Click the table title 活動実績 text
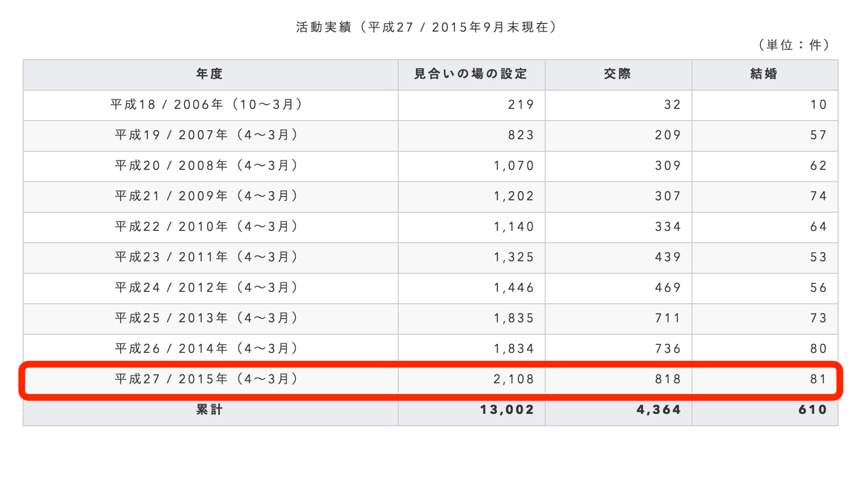The image size is (868, 488). pos(324,27)
